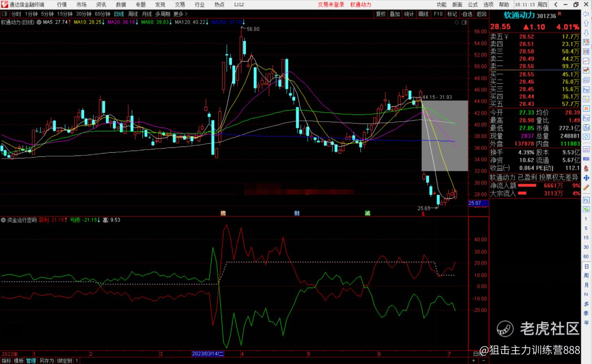
Task: Click the 模板 tab at bottom left
Action: [x=19, y=361]
